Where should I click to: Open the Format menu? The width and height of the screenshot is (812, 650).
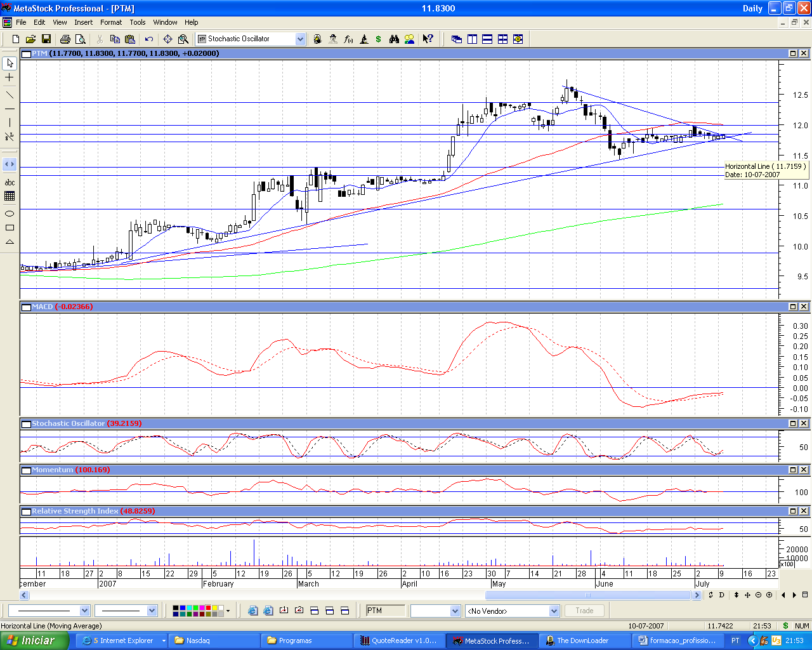(111, 22)
